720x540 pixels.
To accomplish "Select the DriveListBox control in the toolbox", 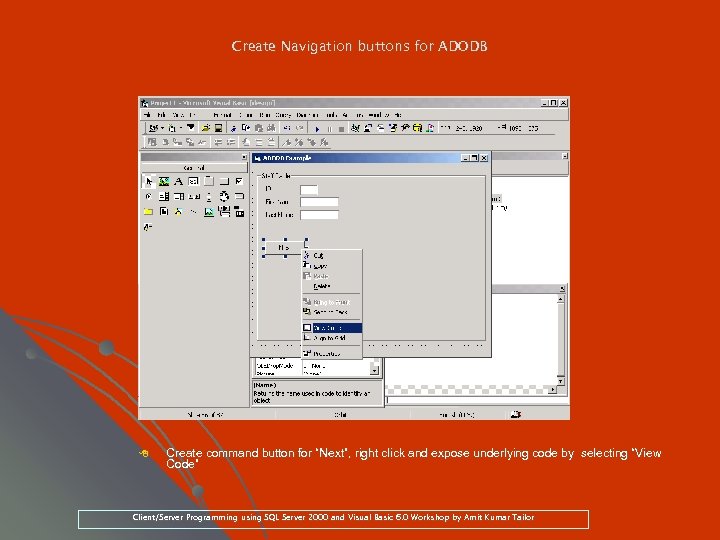I will tap(239, 197).
